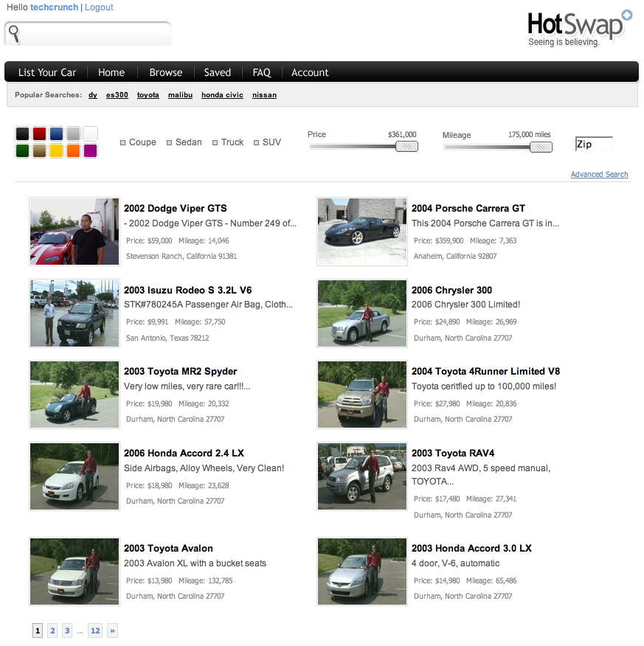Select the red color swatch

pos(39,134)
